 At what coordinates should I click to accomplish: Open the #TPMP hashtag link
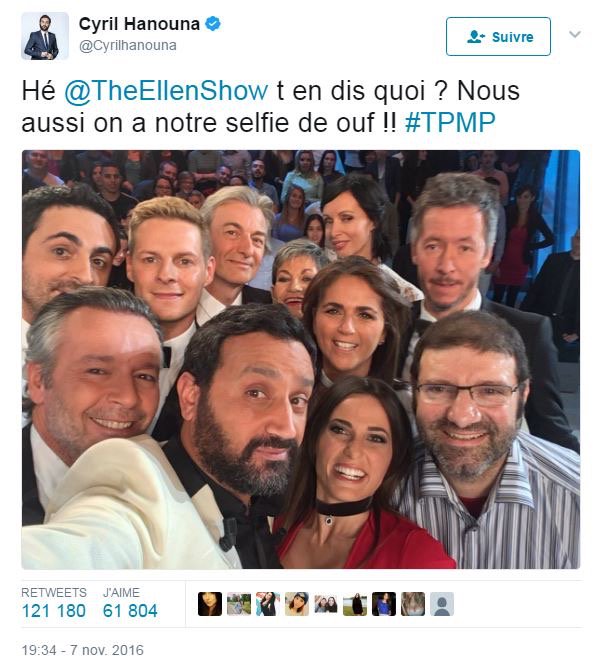point(450,123)
